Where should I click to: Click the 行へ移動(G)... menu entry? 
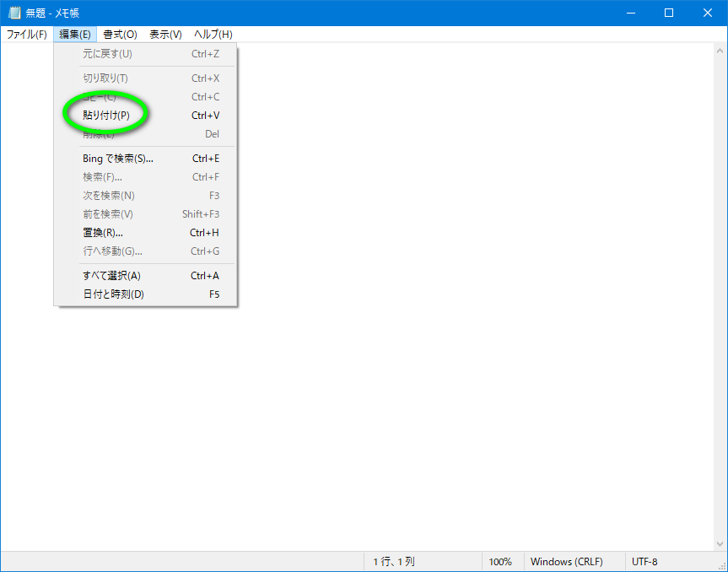[112, 251]
